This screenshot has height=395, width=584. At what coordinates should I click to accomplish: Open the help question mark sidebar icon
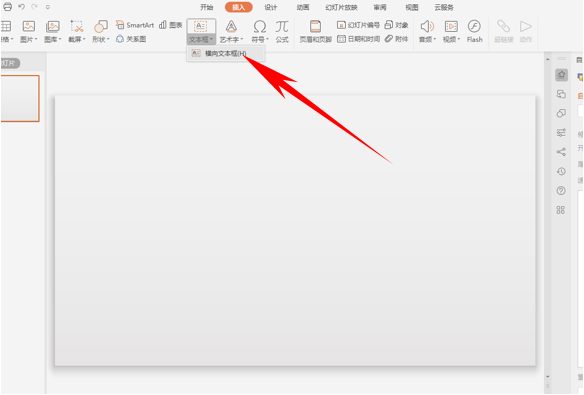(561, 191)
